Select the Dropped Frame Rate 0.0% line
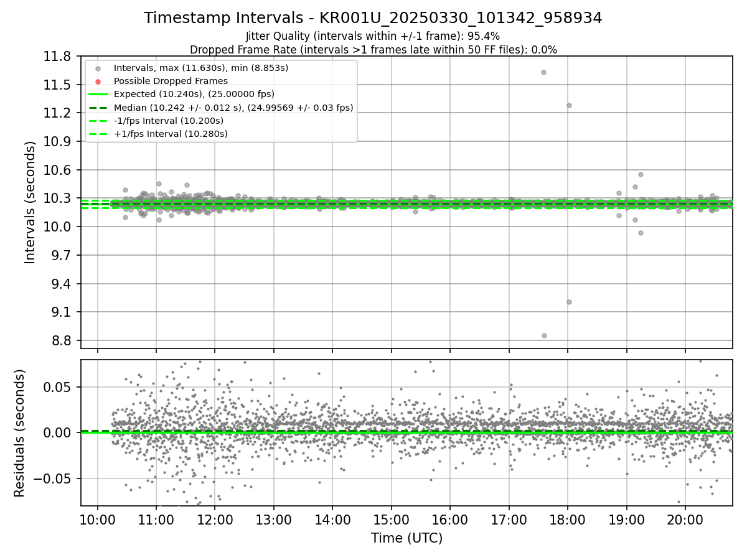 (x=373, y=49)
